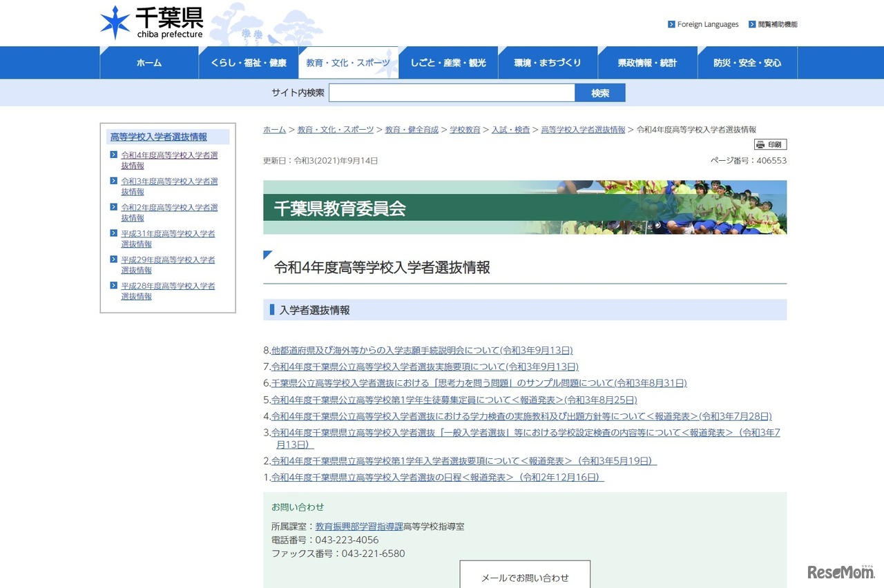Click the printer icon on the 印刷 button
The height and width of the screenshot is (588, 884).
coord(760,144)
